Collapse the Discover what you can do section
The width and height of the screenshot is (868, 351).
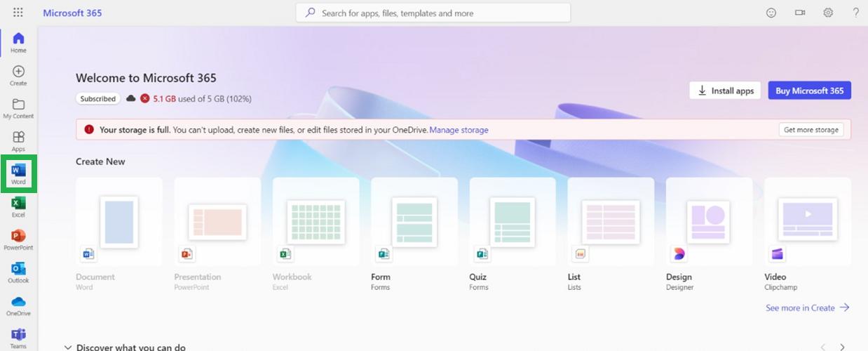68,347
